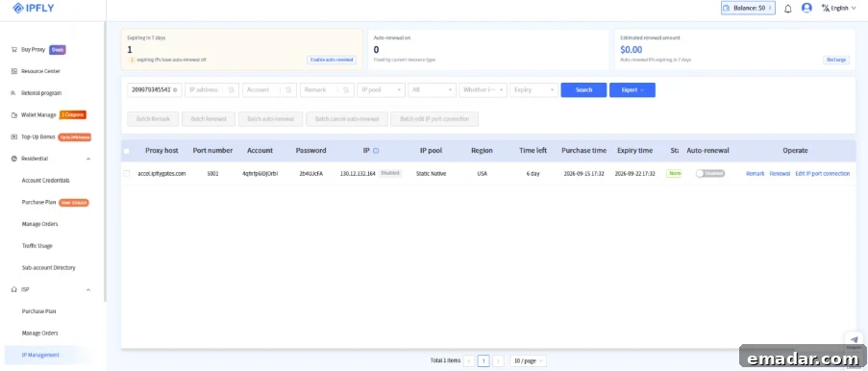Go to next page arrow
This screenshot has height=371, width=868.
tap(498, 361)
